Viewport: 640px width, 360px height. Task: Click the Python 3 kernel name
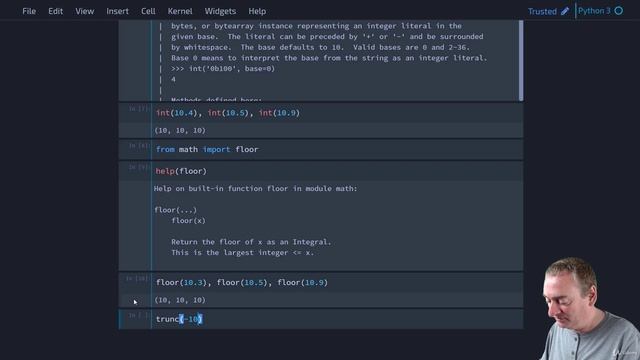click(594, 11)
